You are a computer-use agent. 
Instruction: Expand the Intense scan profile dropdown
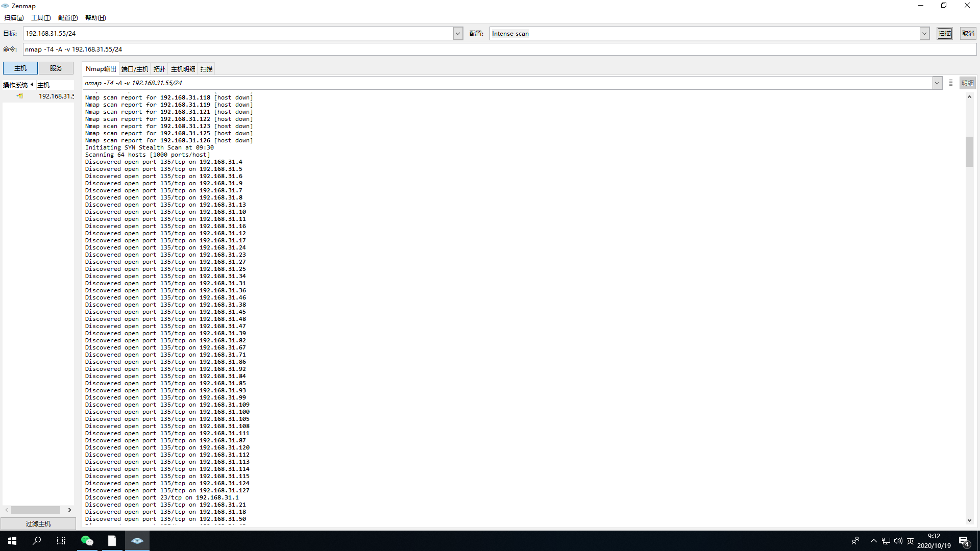pos(924,34)
